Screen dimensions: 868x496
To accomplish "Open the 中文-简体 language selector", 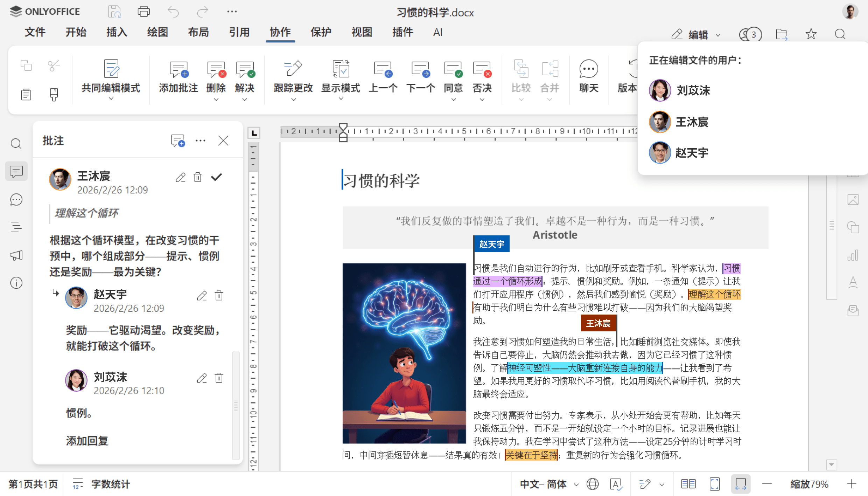I will (544, 484).
